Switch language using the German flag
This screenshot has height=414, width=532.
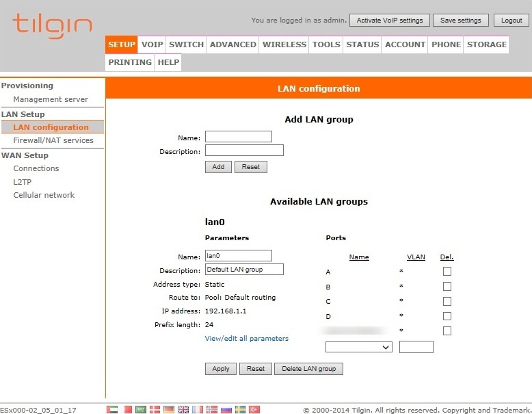point(169,410)
